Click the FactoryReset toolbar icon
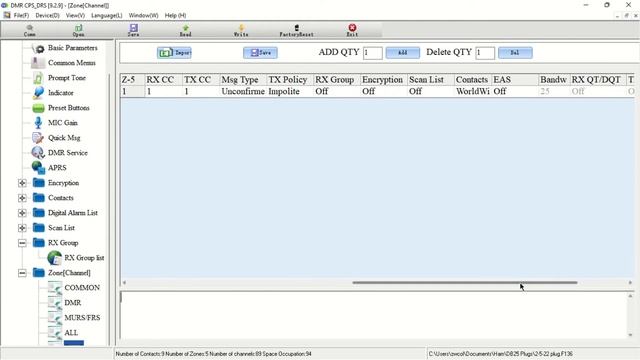Screen dimensions: 640x360 [x=297, y=30]
